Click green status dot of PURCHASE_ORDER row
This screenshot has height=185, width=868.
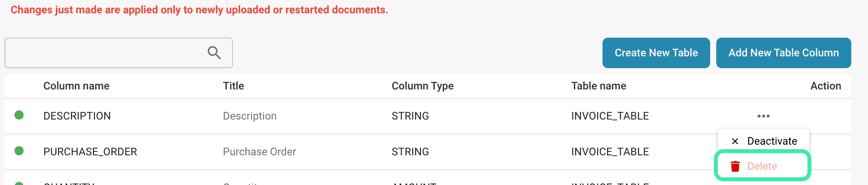pos(19,151)
